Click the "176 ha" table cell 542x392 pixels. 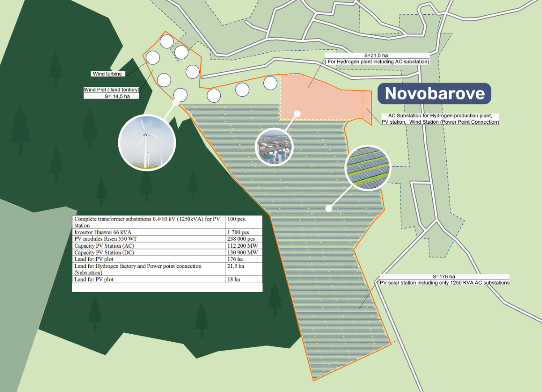(244, 259)
